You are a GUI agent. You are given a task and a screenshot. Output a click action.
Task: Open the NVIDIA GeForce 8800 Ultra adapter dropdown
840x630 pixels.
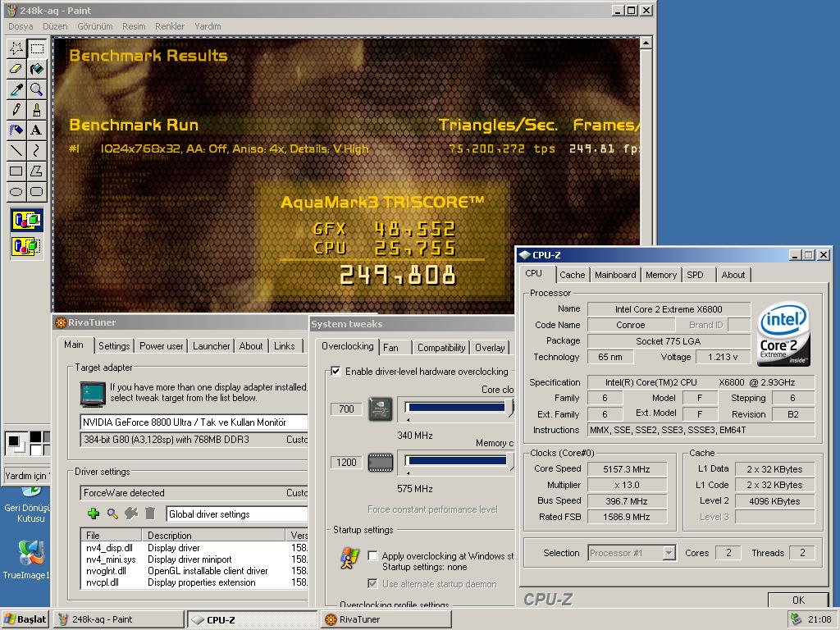(194, 422)
